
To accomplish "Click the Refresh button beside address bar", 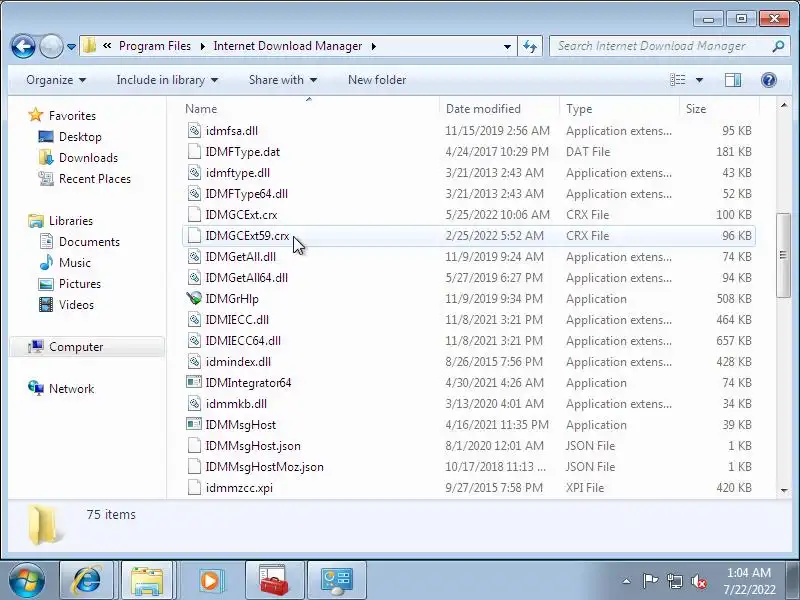I will coord(530,46).
